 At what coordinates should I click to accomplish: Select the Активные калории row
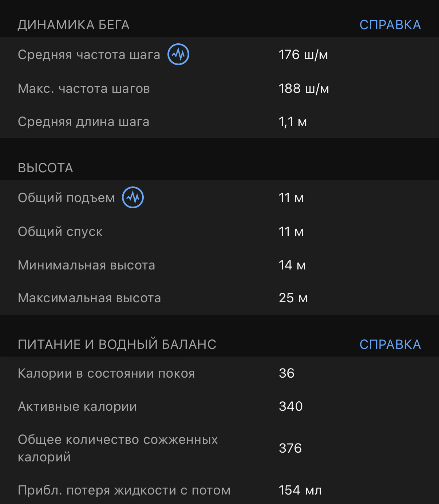[x=219, y=406]
